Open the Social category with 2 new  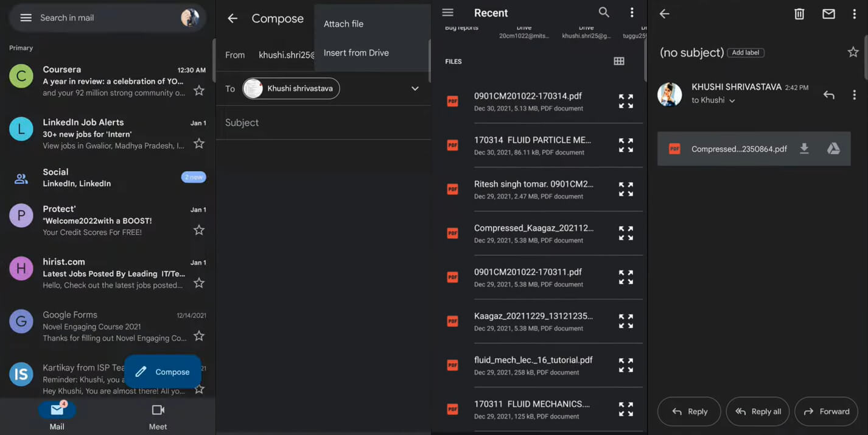[108, 177]
